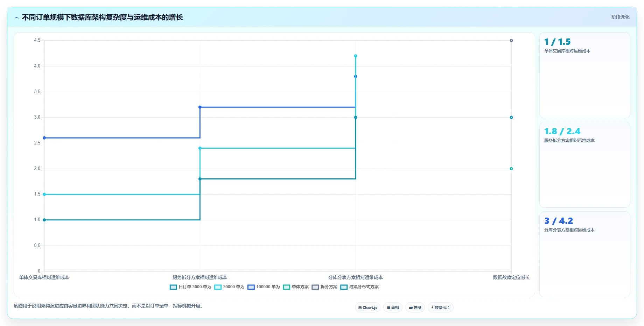Click the 4.5 y-axis tick label

pyautogui.click(x=37, y=40)
